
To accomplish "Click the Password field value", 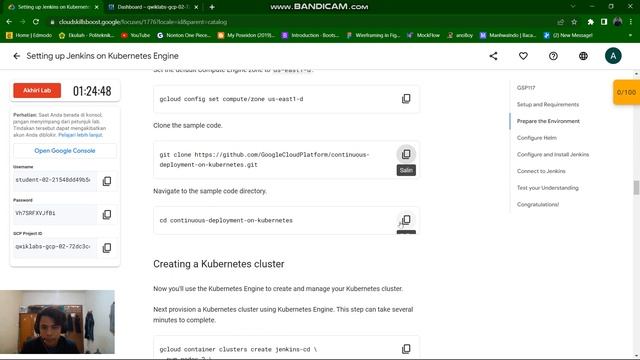I will click(55, 214).
